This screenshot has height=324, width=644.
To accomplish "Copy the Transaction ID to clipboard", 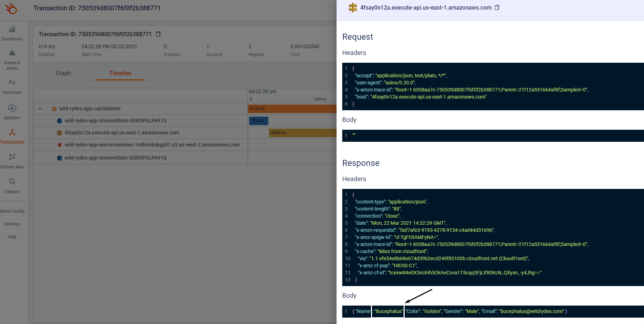I will (x=158, y=34).
